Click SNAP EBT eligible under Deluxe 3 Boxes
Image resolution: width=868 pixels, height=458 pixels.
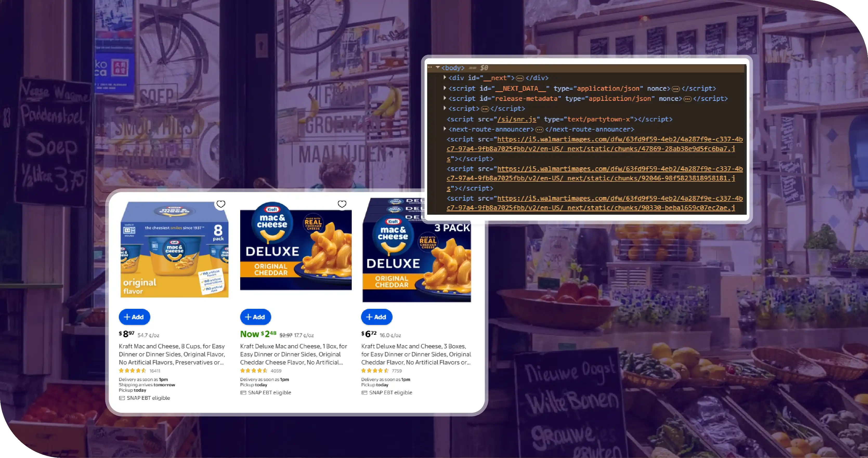pyautogui.click(x=387, y=392)
